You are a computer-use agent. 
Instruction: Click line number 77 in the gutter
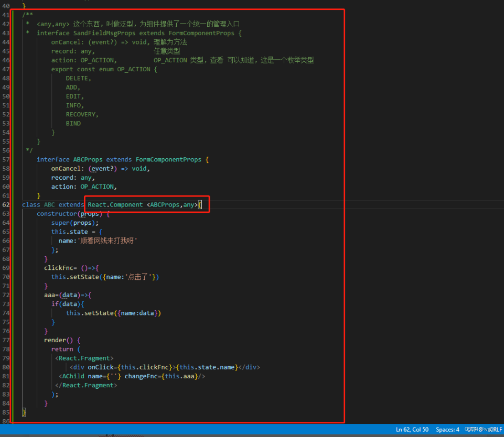[x=6, y=340]
